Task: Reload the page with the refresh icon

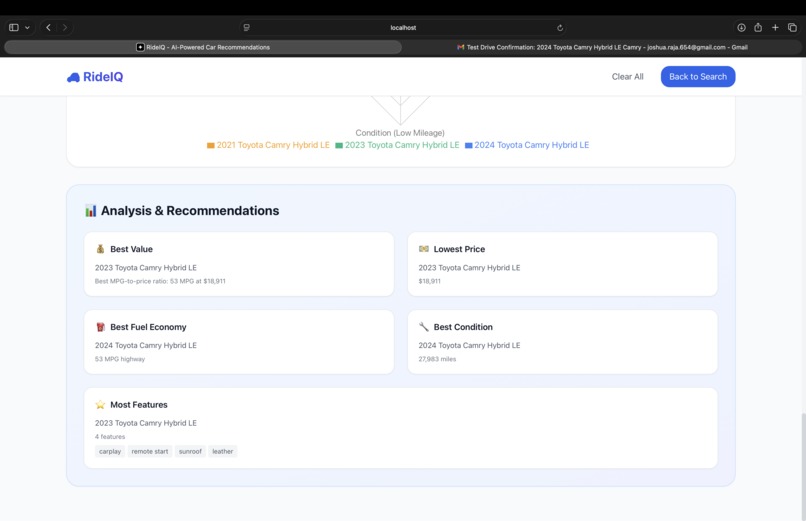Action: coord(560,28)
